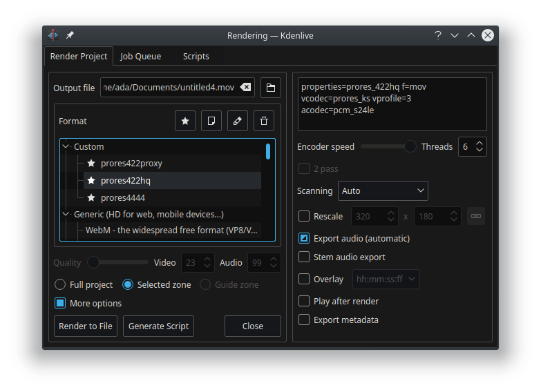Create a new render preset

[x=211, y=121]
